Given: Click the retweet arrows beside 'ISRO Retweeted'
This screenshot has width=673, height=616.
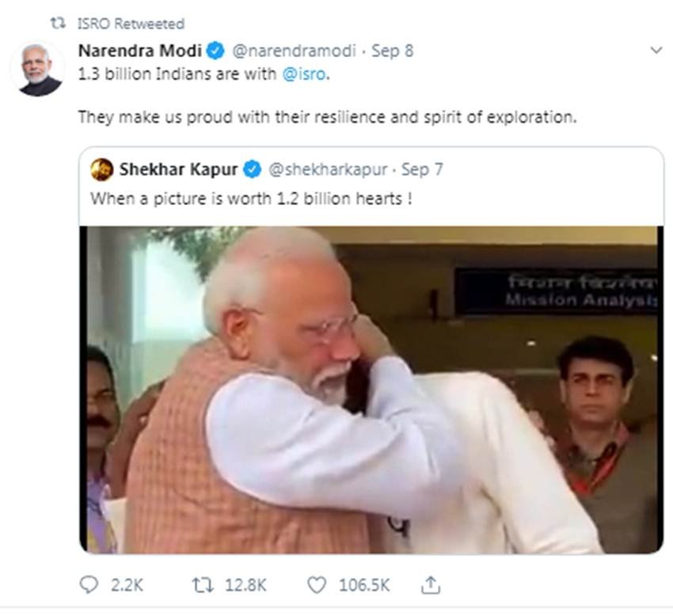Looking at the screenshot, I should point(58,24).
